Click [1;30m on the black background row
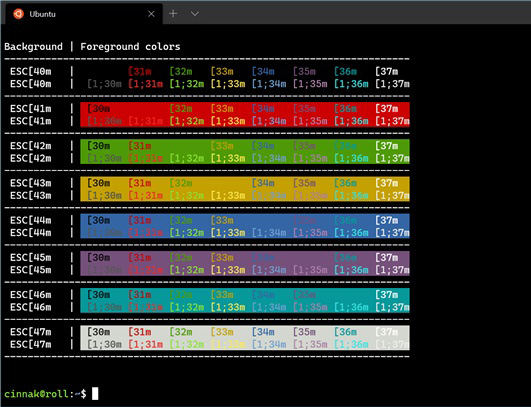The width and height of the screenshot is (531, 407). coord(104,84)
